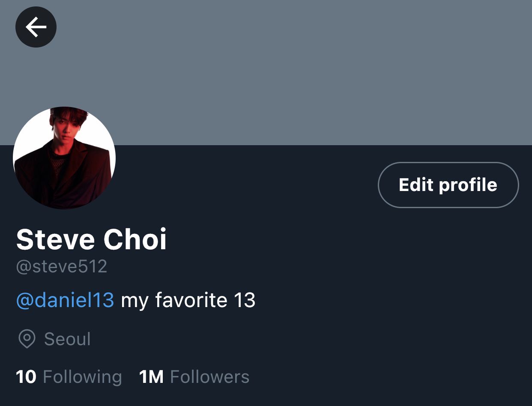Select the display name Steve Choi
The width and height of the screenshot is (532, 406).
click(91, 239)
